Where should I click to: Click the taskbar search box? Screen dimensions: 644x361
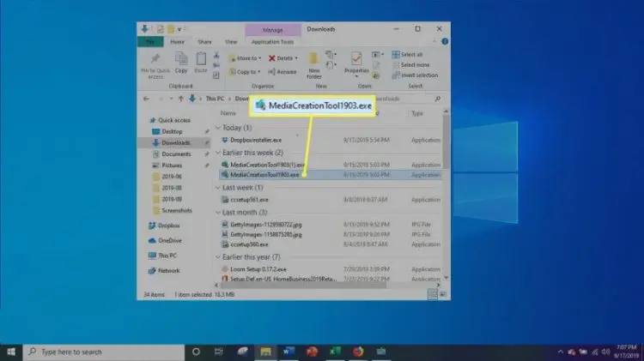click(104, 352)
